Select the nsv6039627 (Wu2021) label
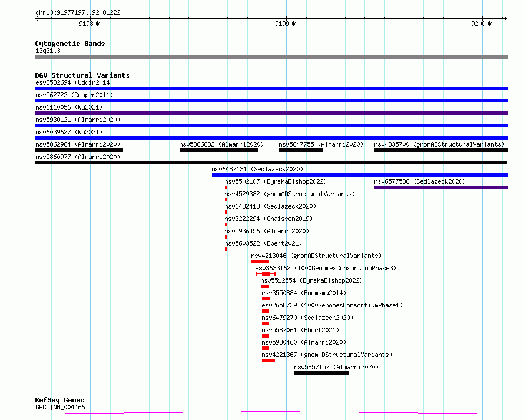The image size is (524, 420). (x=69, y=132)
